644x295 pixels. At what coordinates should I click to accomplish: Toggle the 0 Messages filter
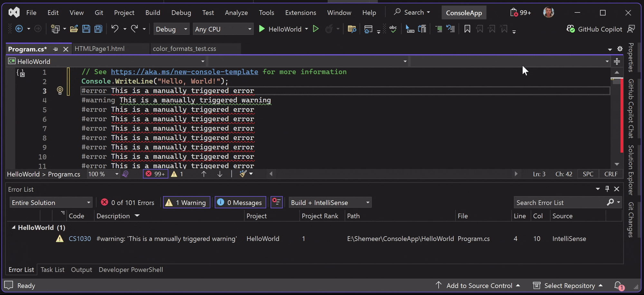tap(240, 202)
